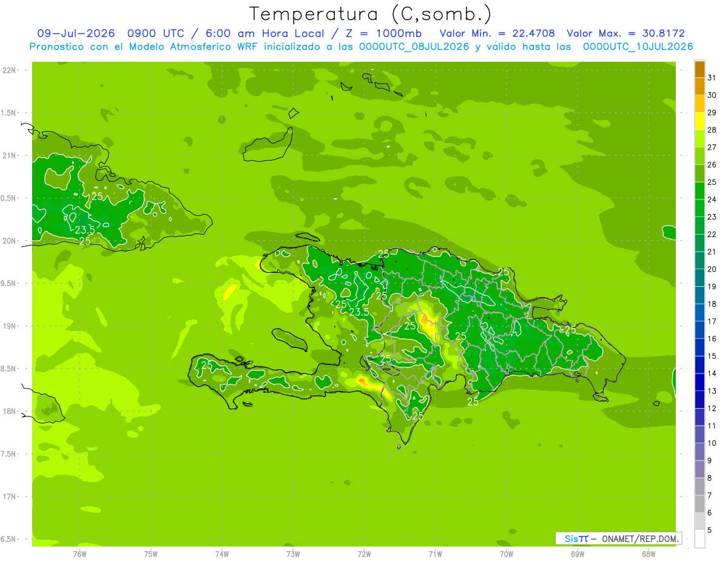Click the "9.5N" latitude tick label
Viewport: 728px width, 562px height.
(x=9, y=283)
